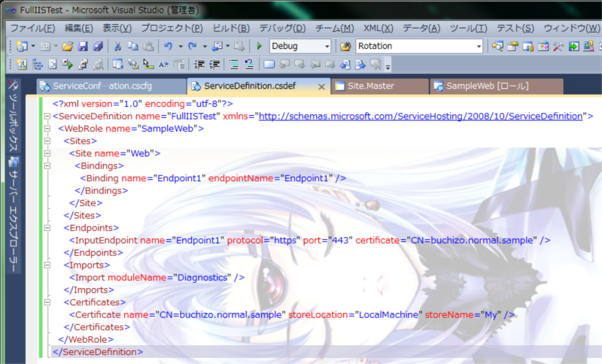This screenshot has height=364, width=602.
Task: Open the サーバー エクスプローラー side panel
Action: click(13, 215)
